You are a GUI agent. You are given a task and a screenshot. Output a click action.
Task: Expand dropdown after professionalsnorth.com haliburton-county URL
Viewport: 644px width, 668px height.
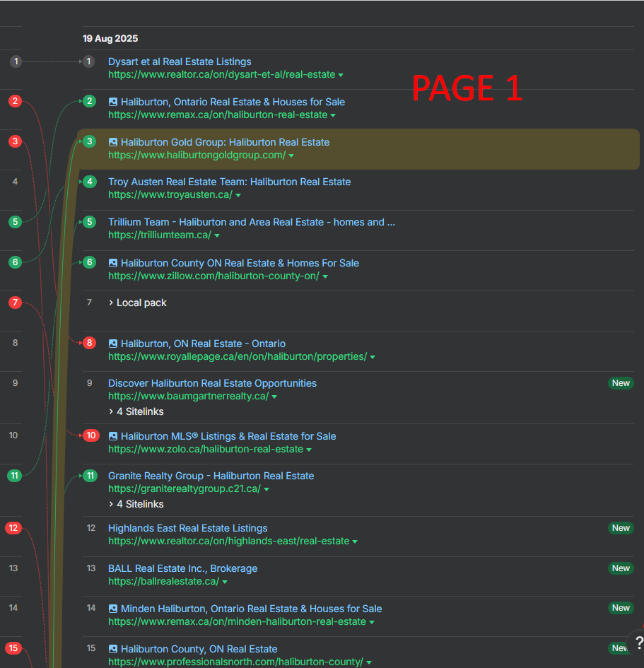pos(368,662)
